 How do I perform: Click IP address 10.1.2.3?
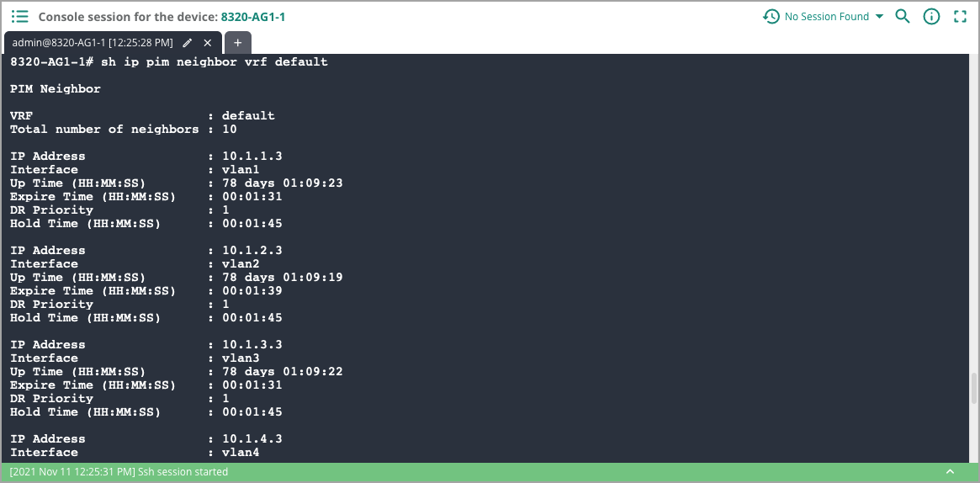pos(252,251)
